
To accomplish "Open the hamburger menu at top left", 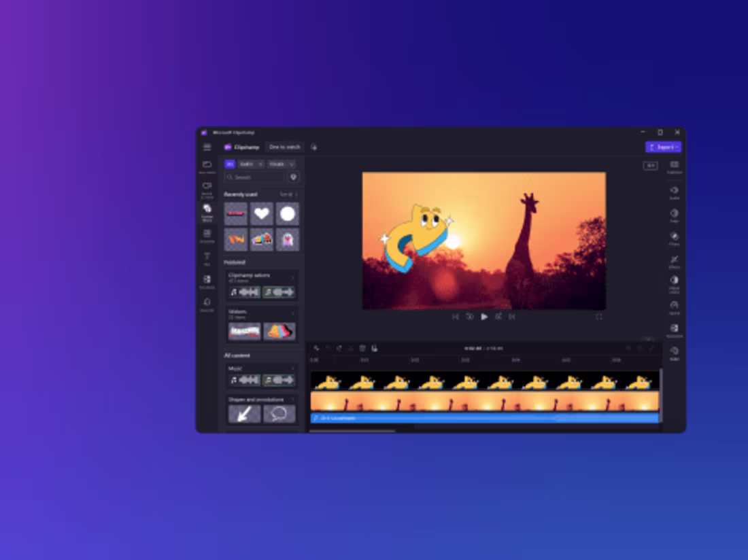I will coord(207,147).
